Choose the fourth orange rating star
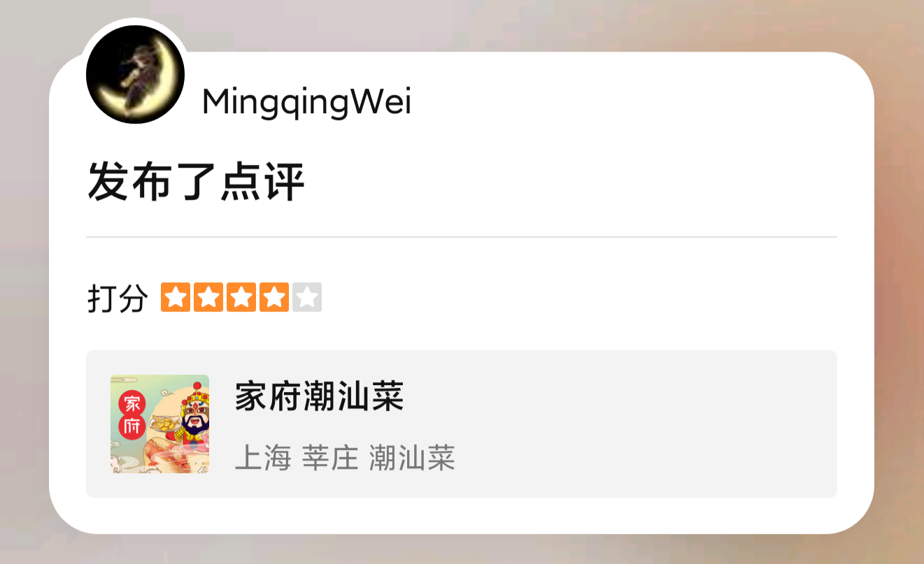924x564 pixels. point(273,297)
